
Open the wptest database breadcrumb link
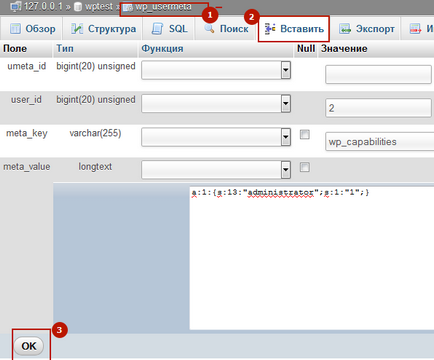[99, 7]
